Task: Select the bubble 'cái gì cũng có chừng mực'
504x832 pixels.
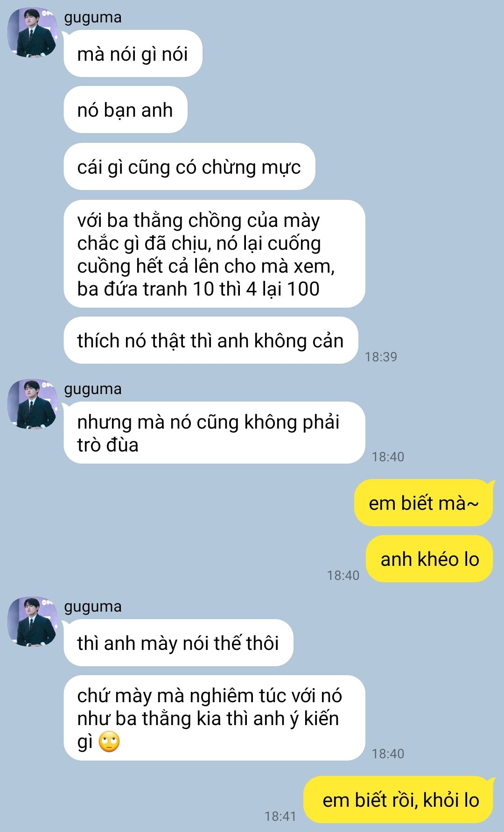Action: point(189,167)
